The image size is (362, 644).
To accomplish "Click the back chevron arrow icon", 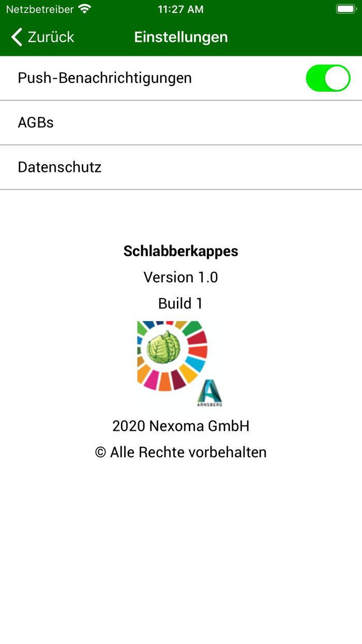I will (16, 37).
